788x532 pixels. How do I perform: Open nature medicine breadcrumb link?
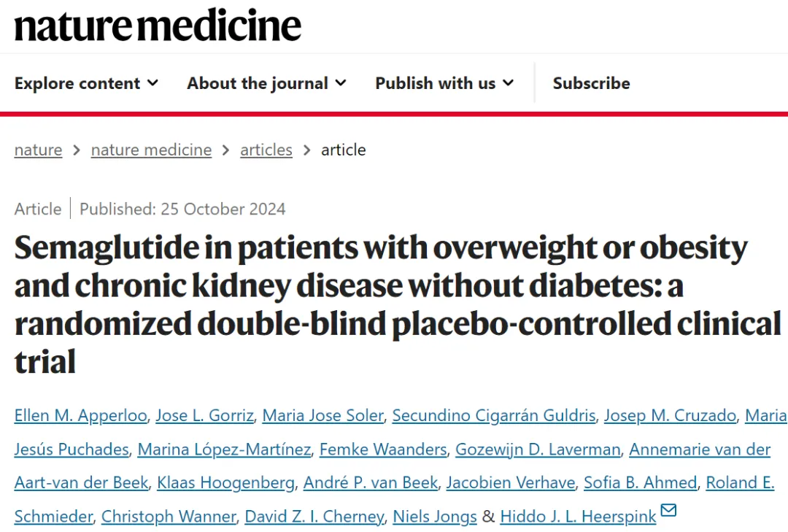pyautogui.click(x=151, y=150)
